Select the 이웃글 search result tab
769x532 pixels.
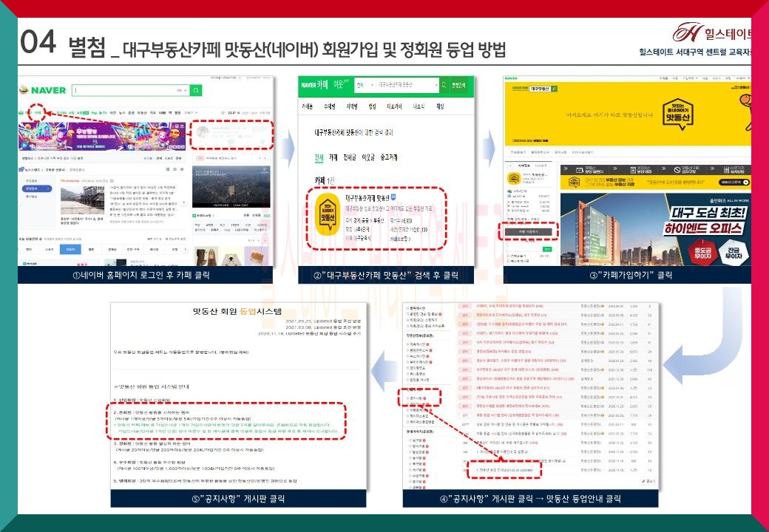click(x=368, y=157)
